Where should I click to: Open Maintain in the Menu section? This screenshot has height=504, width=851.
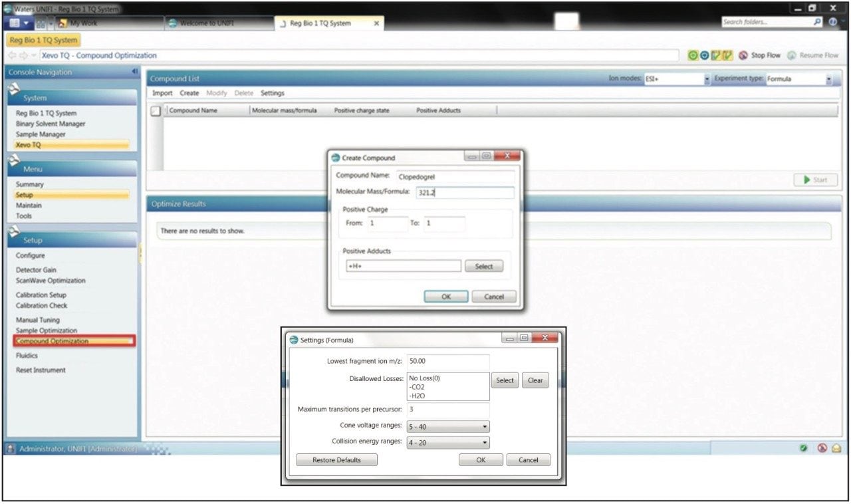coord(28,205)
